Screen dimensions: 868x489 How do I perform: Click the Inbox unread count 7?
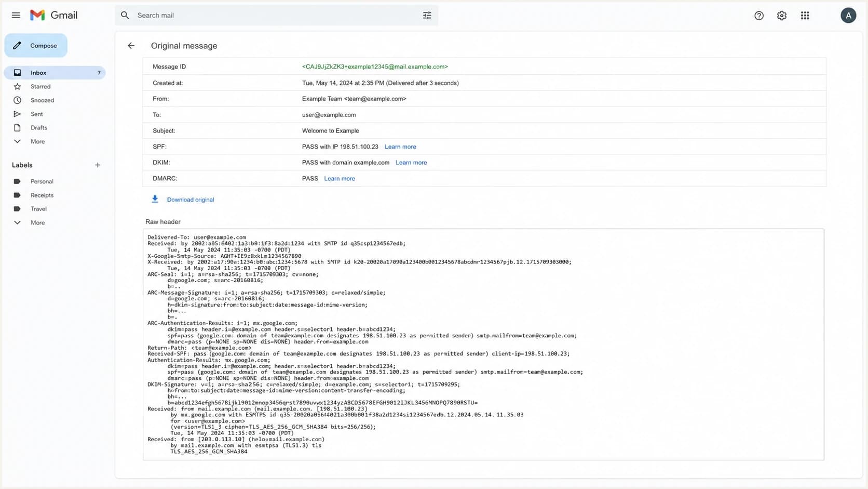point(99,73)
